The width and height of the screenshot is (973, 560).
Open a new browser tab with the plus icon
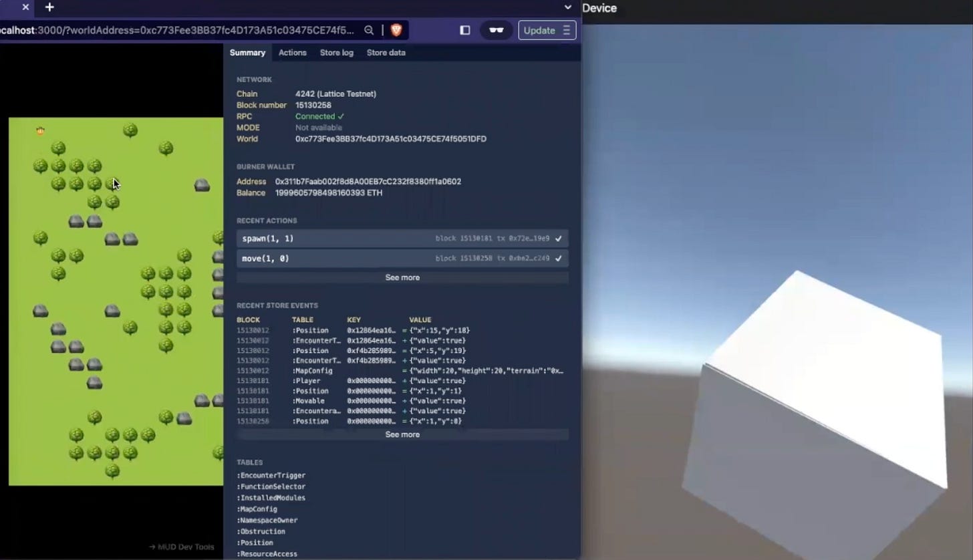(x=49, y=7)
